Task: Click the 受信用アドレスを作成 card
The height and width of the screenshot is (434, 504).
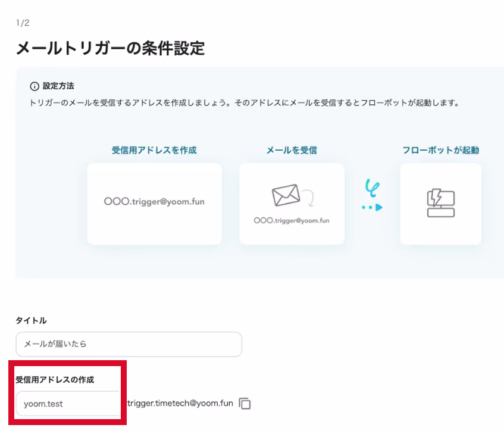Action: point(154,204)
